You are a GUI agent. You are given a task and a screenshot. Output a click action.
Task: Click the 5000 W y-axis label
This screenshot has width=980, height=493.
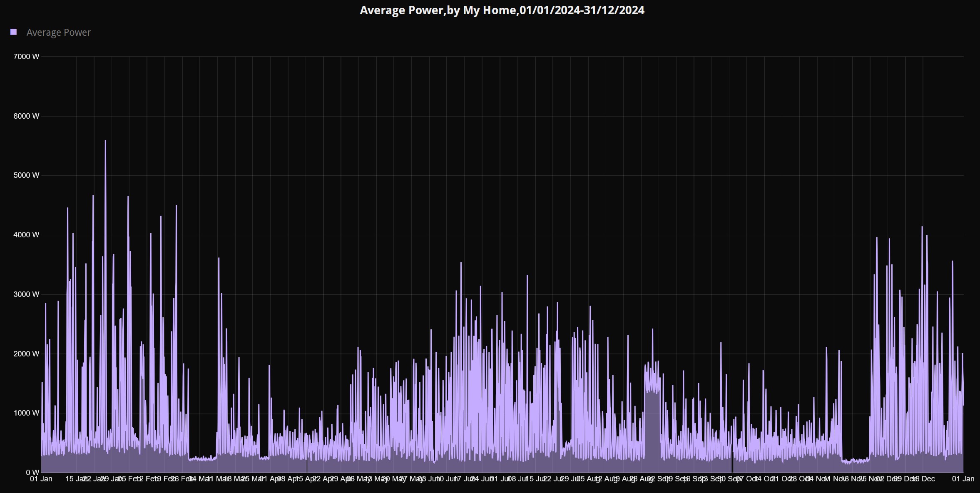pyautogui.click(x=26, y=175)
